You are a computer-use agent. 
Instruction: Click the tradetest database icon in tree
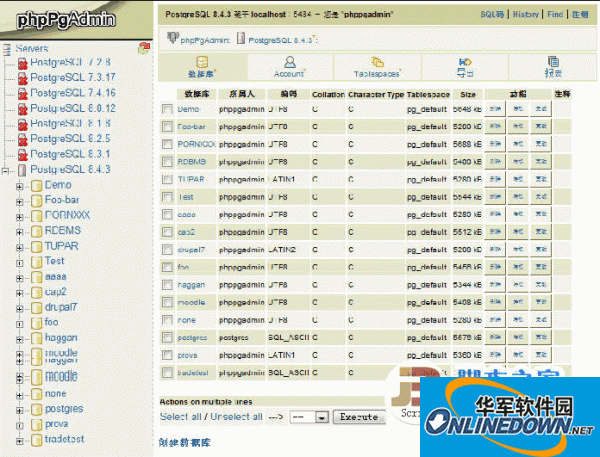tap(36, 440)
